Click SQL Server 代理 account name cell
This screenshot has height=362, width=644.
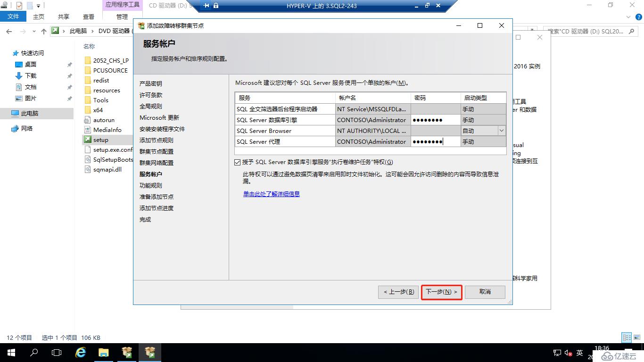[x=373, y=141]
